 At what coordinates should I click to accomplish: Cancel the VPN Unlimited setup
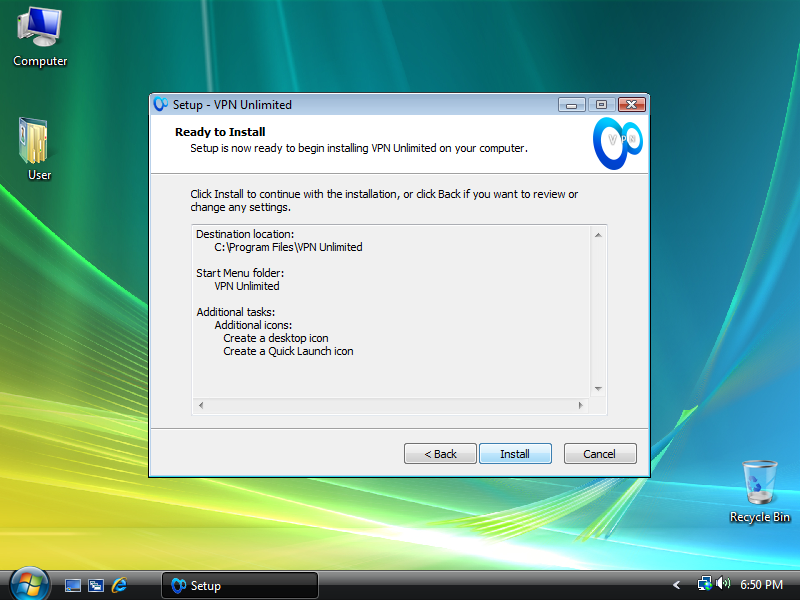(600, 454)
